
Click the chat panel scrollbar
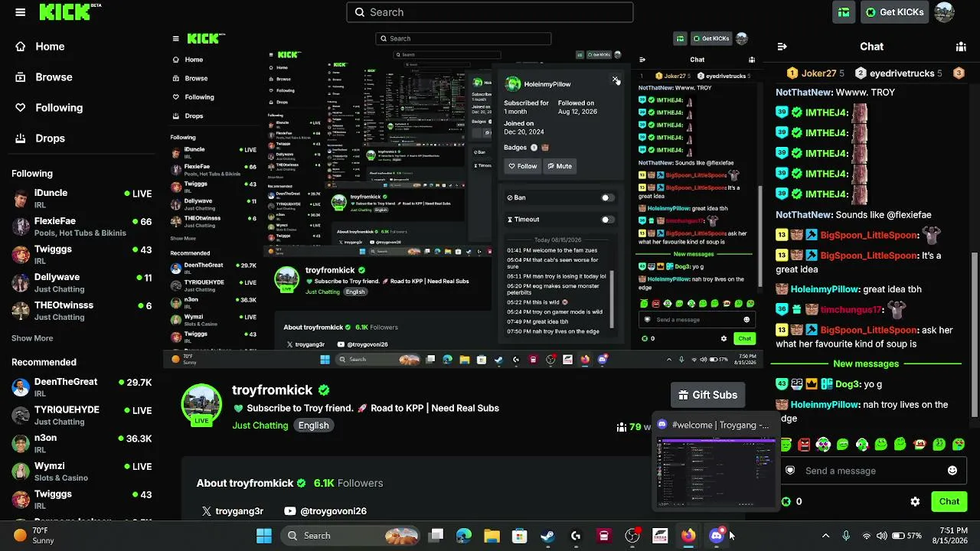(975, 335)
